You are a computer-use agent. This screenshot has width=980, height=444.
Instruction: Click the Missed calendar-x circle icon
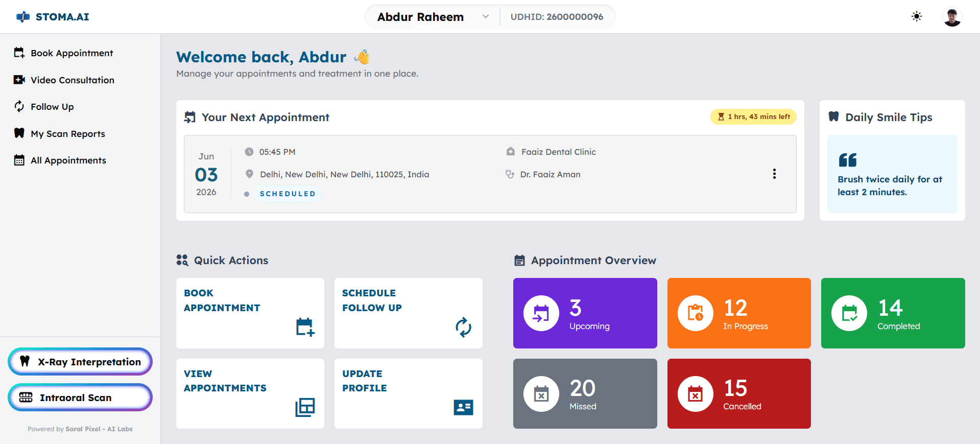[x=541, y=394]
